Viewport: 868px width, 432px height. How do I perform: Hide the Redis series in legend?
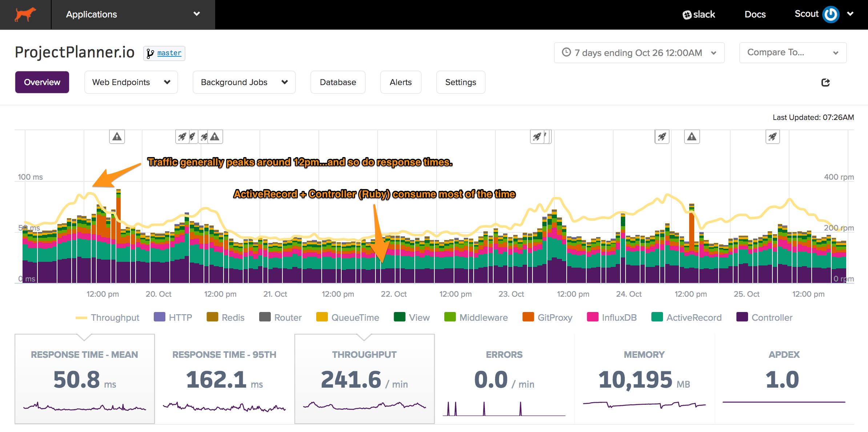point(225,317)
